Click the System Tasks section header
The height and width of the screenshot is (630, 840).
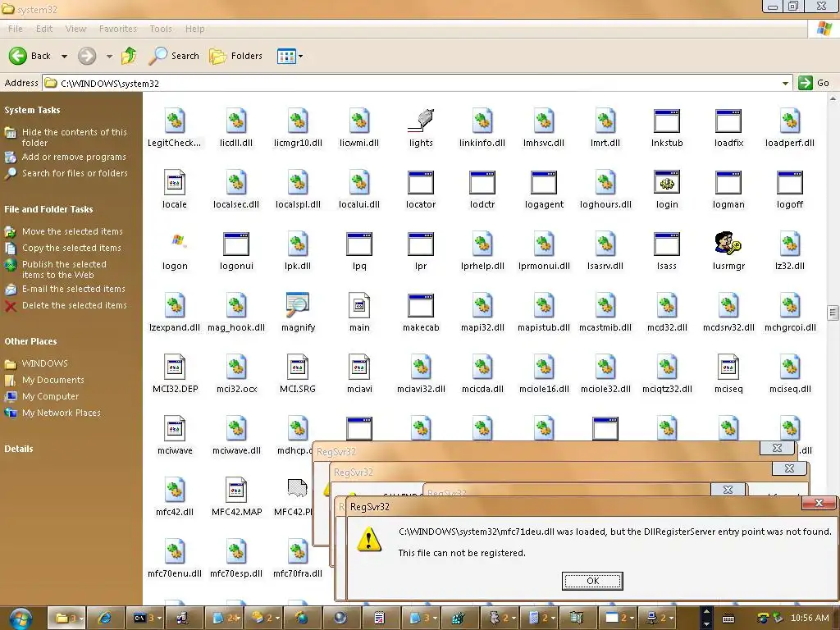(32, 110)
